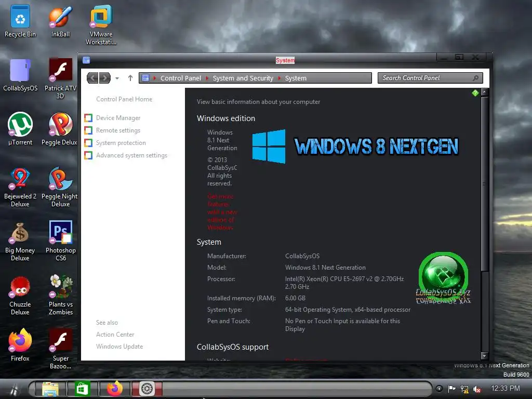Launch Patrick ATV 3D shortcut
The width and height of the screenshot is (532, 399).
[60, 79]
